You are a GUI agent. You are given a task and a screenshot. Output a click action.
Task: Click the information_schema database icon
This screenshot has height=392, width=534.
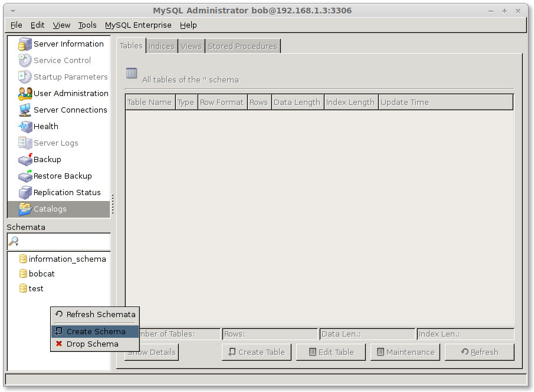click(x=23, y=259)
